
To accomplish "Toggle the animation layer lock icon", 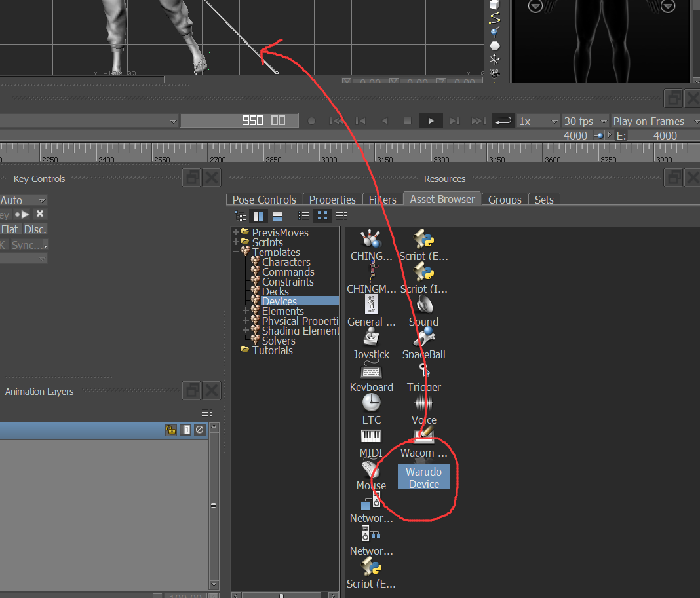I will [x=170, y=430].
